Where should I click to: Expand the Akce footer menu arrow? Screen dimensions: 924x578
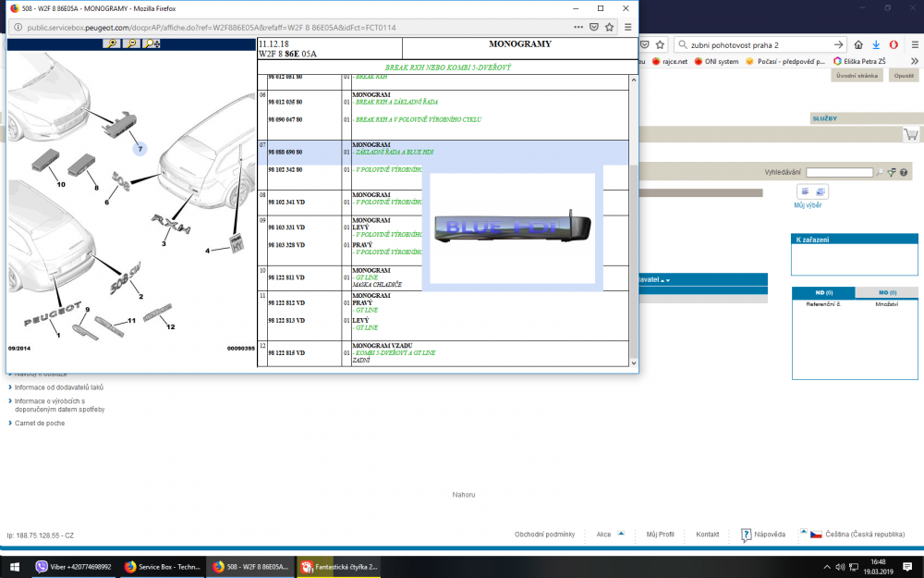[621, 534]
